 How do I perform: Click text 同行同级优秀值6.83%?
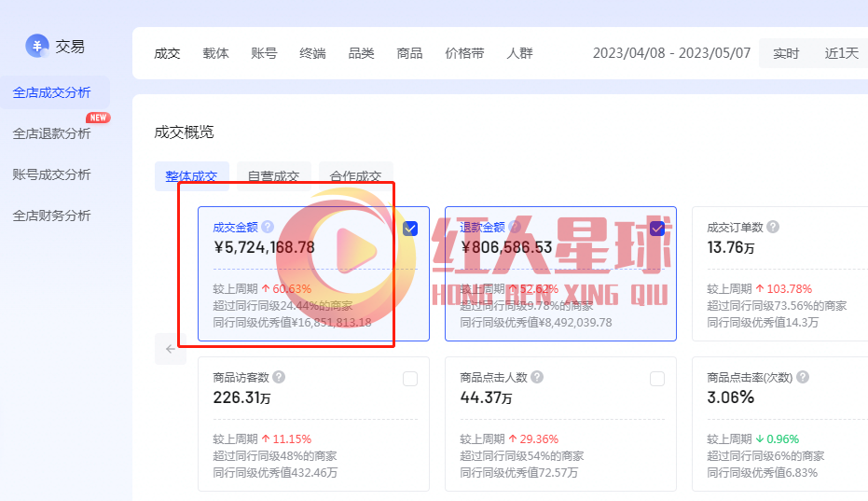(x=763, y=473)
